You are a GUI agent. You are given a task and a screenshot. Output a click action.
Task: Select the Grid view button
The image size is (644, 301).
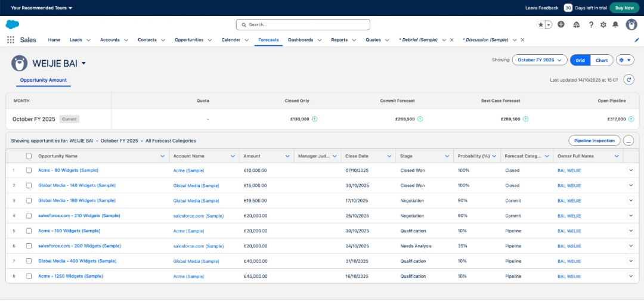click(x=580, y=60)
